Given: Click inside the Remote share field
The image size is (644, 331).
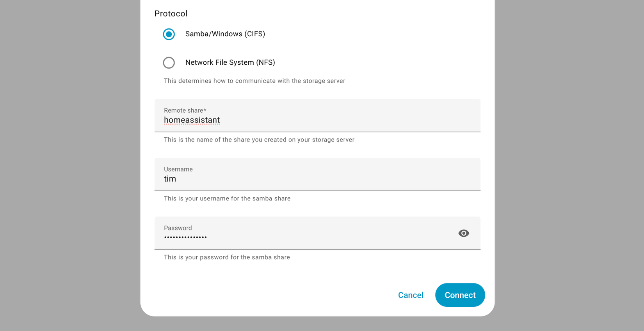Looking at the screenshot, I should 273,120.
